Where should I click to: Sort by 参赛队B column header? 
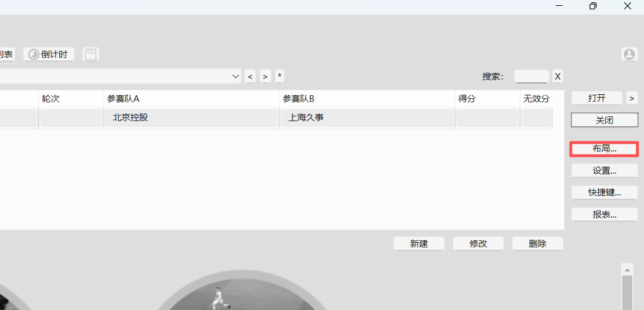click(x=367, y=98)
